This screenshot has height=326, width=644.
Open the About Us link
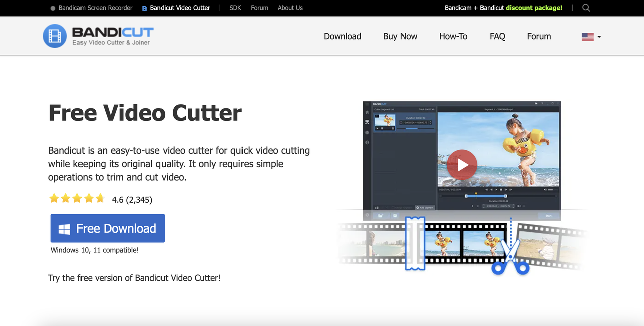click(290, 8)
